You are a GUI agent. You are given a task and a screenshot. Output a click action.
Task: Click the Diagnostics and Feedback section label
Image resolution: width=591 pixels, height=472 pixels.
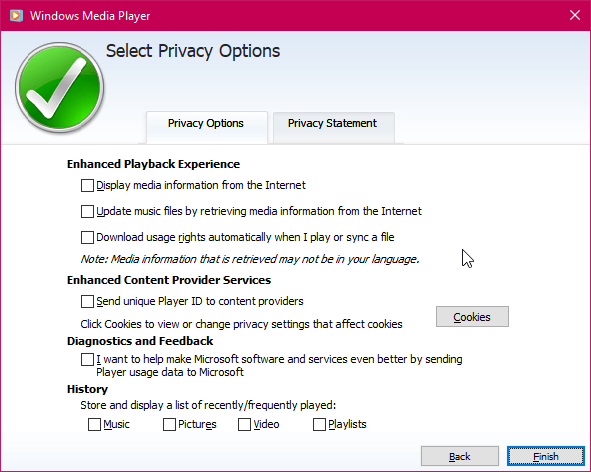click(140, 341)
